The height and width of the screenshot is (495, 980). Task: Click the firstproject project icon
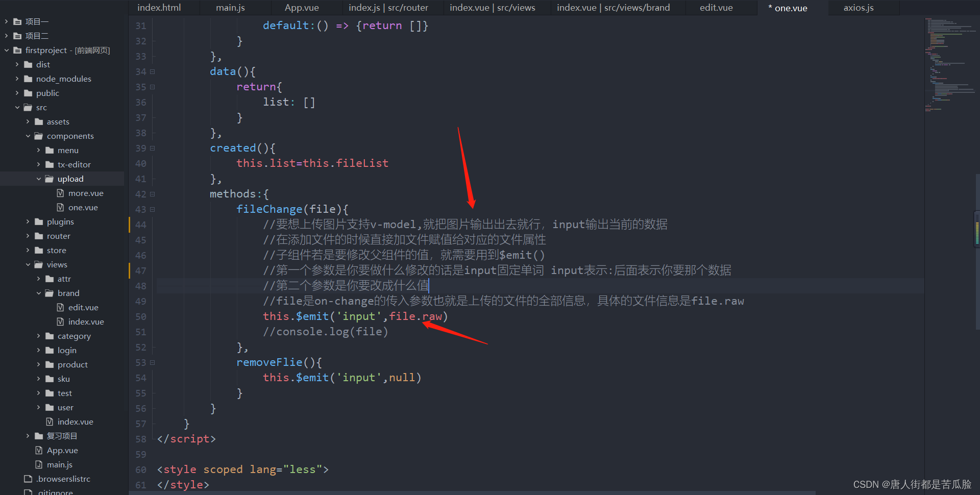(17, 50)
